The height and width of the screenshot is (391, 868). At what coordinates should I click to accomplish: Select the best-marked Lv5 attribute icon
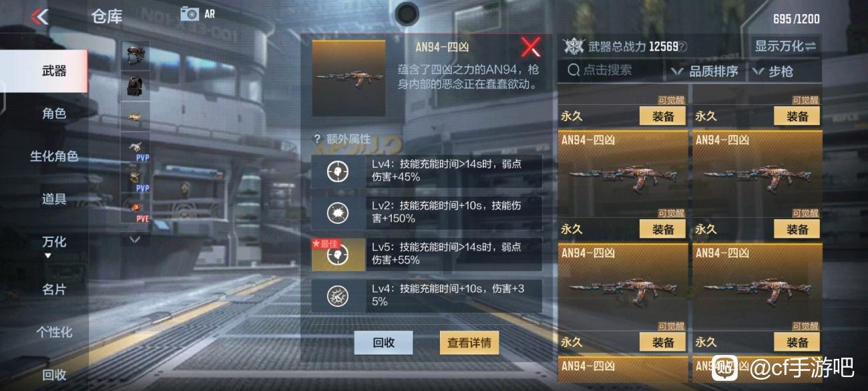[338, 255]
